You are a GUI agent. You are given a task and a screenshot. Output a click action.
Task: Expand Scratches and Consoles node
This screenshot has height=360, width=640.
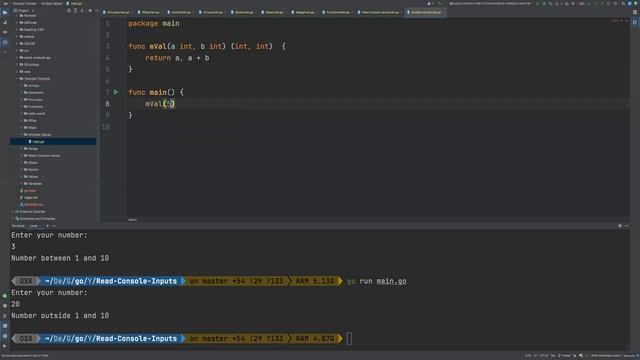[x=13, y=218]
